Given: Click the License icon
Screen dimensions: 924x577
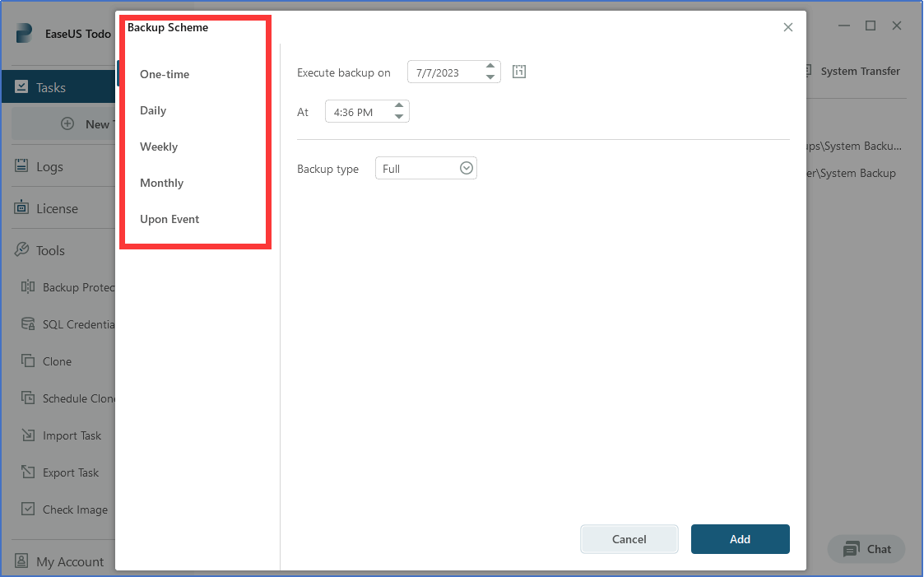Looking at the screenshot, I should pyautogui.click(x=21, y=207).
